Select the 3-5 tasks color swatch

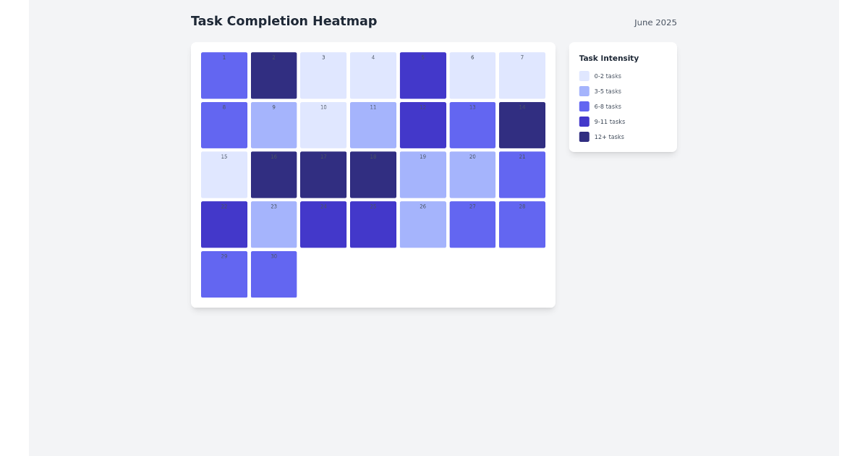pyautogui.click(x=584, y=91)
